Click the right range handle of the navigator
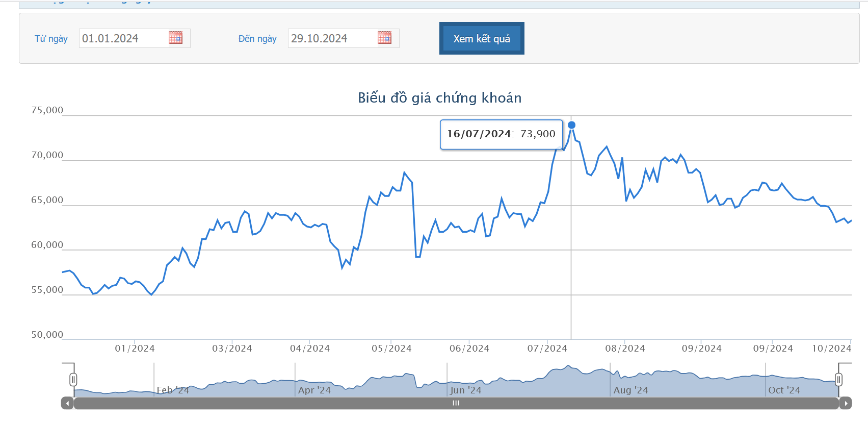The width and height of the screenshot is (868, 422). [x=838, y=380]
